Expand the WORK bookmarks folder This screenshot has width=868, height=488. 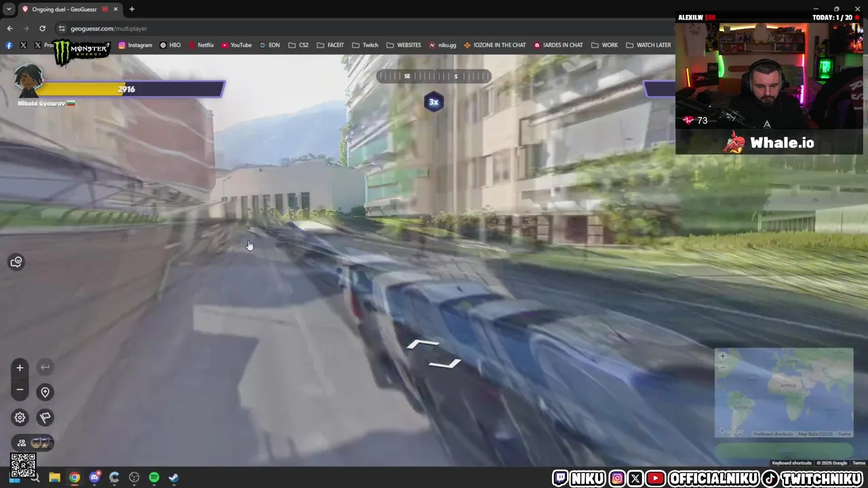[x=604, y=45]
